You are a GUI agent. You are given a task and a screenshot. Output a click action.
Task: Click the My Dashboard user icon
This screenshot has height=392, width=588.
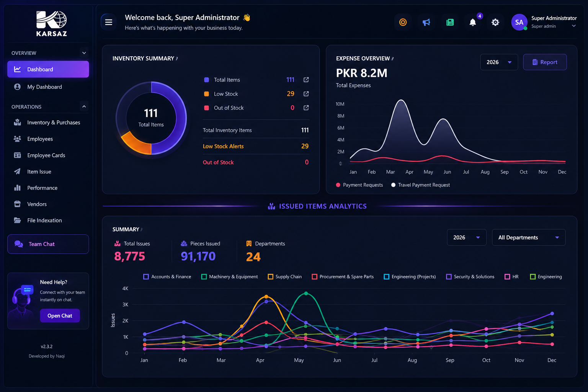(17, 87)
